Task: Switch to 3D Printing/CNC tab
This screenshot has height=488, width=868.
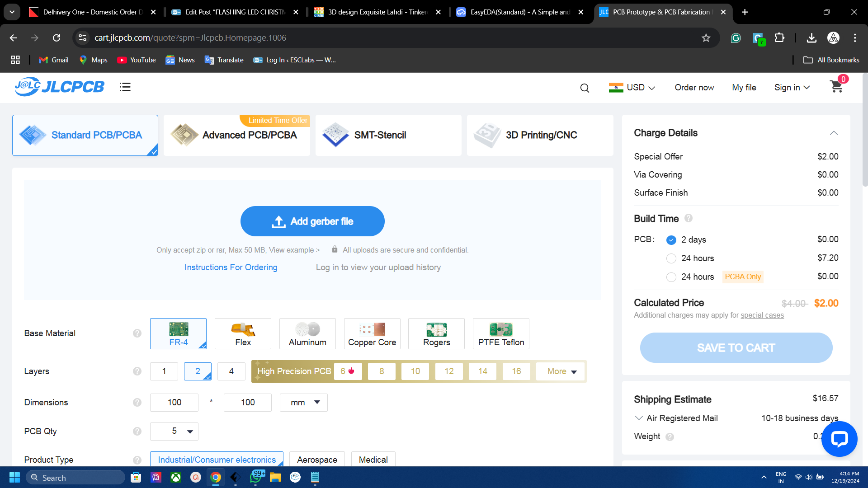Action: 540,135
